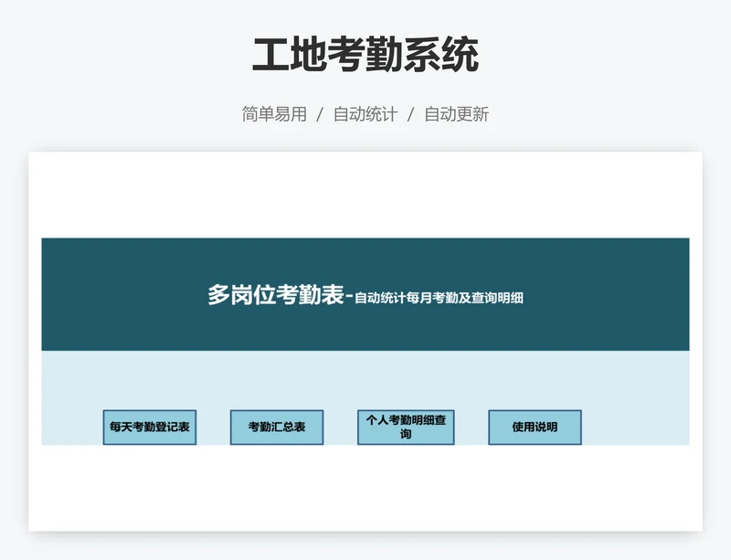The image size is (731, 560).
Task: Click the 简单易用 subtitle text
Action: point(274,114)
